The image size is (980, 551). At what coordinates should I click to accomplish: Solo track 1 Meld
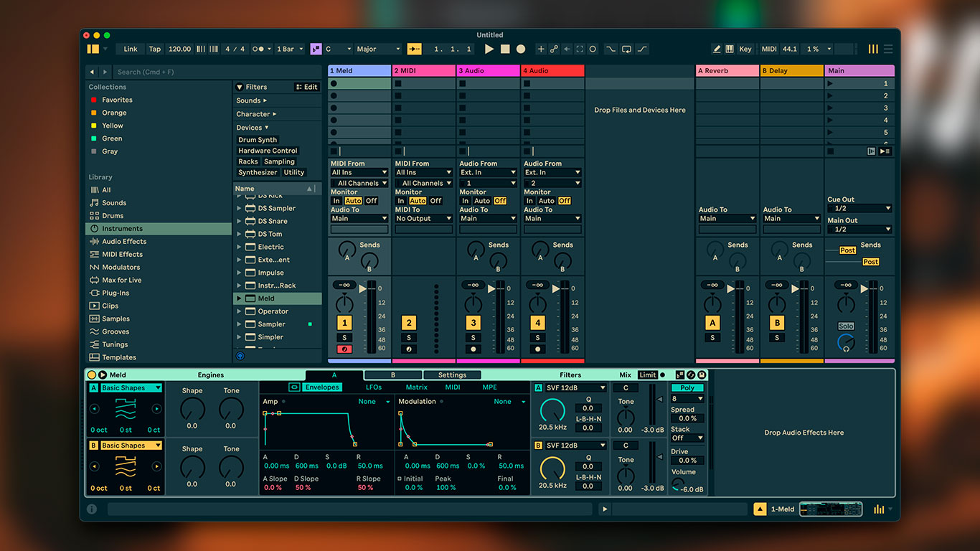point(344,338)
